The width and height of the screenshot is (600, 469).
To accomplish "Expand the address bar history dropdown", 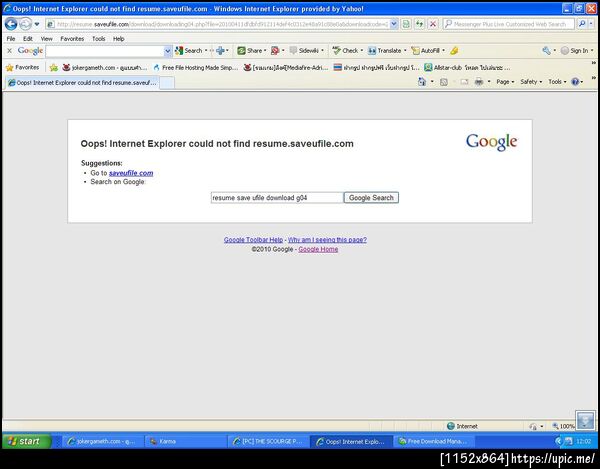I will click(x=394, y=24).
